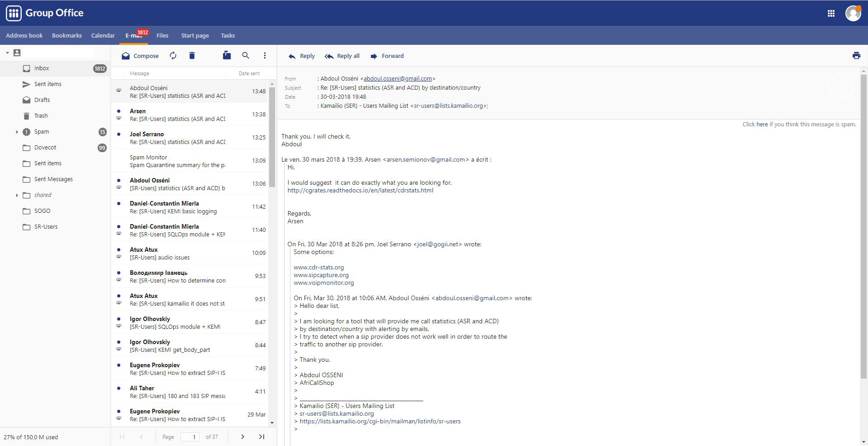This screenshot has height=446, width=868.
Task: Reply all to the open message
Action: click(x=342, y=56)
